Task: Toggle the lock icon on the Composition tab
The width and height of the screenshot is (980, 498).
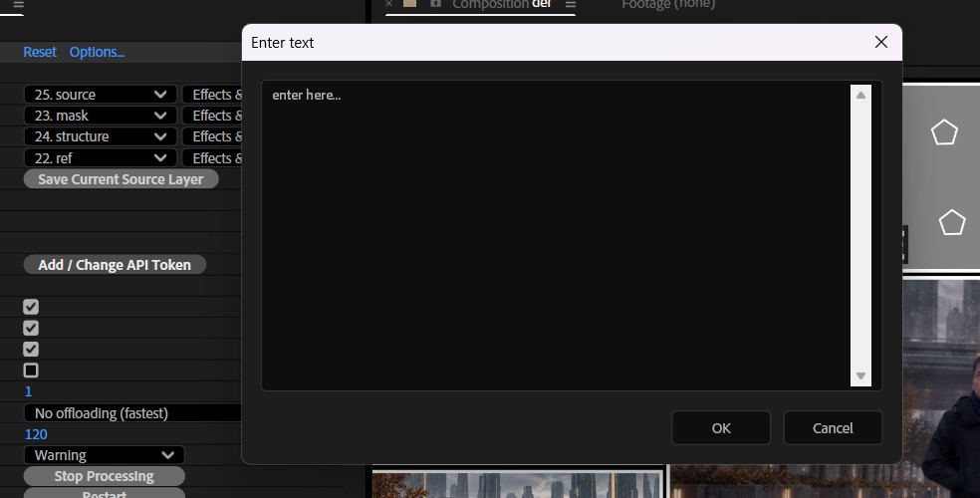Action: (x=435, y=3)
